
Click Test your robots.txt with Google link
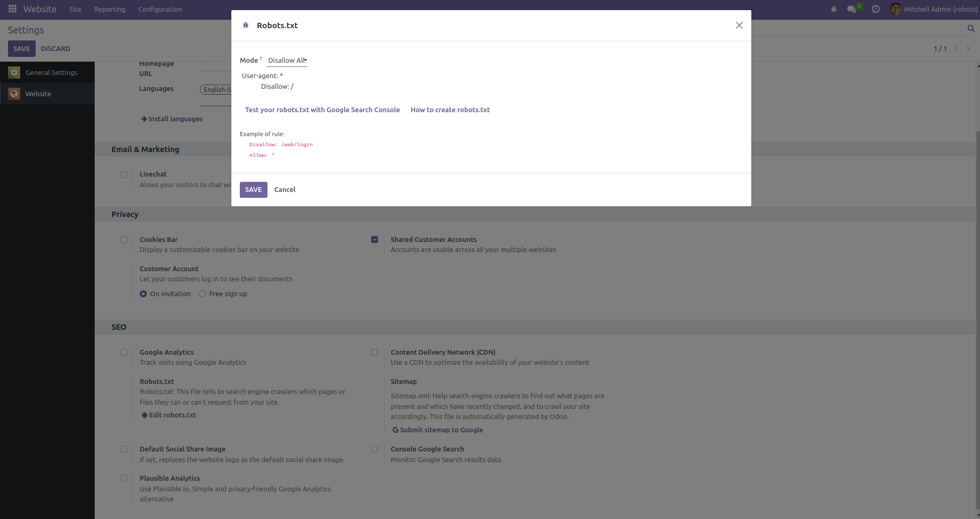pyautogui.click(x=322, y=110)
